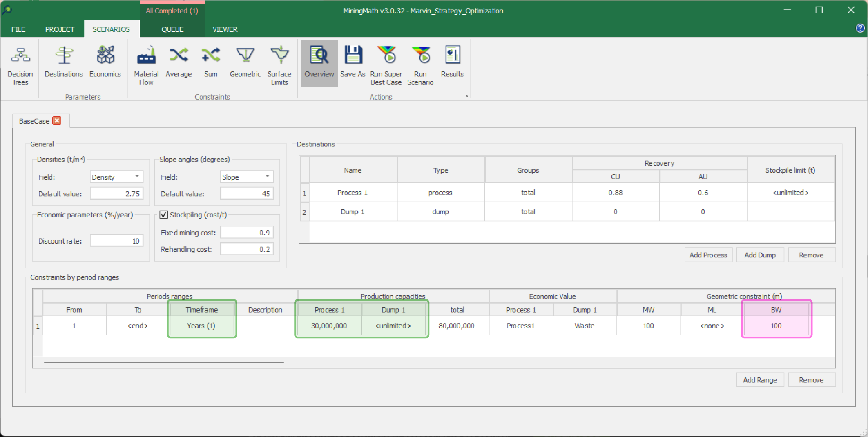Viewport: 868px width, 437px height.
Task: Expand the Actions group dialog launcher
Action: 466,96
